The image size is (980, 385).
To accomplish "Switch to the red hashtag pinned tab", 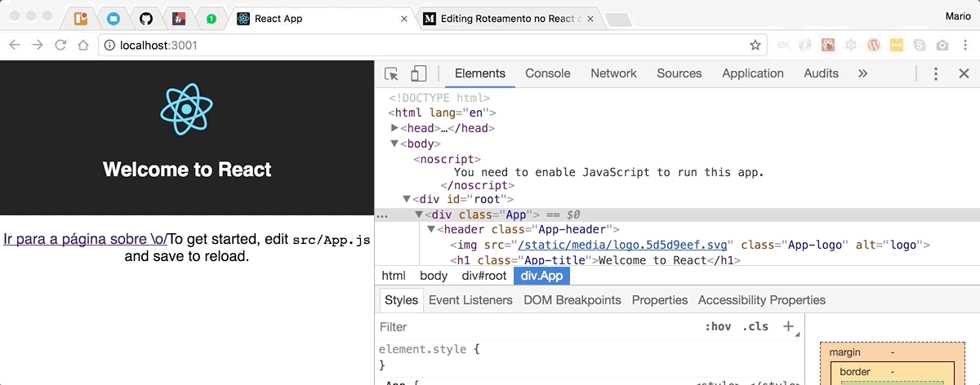I will (178, 18).
